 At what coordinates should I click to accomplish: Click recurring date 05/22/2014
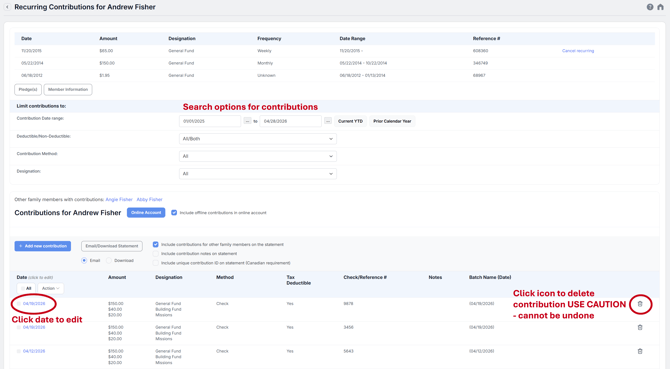32,63
